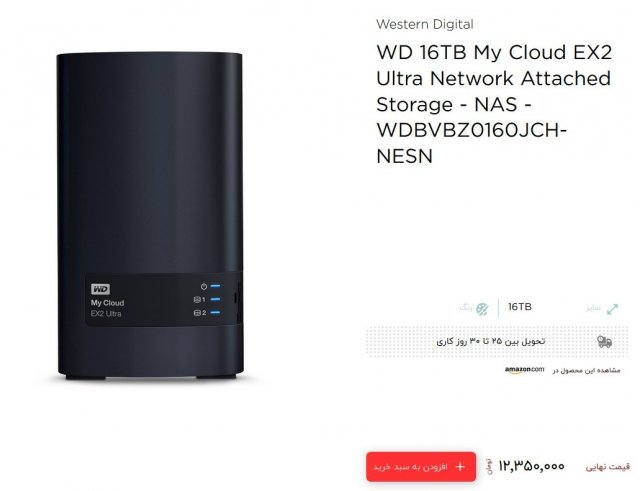Click مشاهده این محصول در link text
The width and height of the screenshot is (640, 491).
tap(587, 370)
